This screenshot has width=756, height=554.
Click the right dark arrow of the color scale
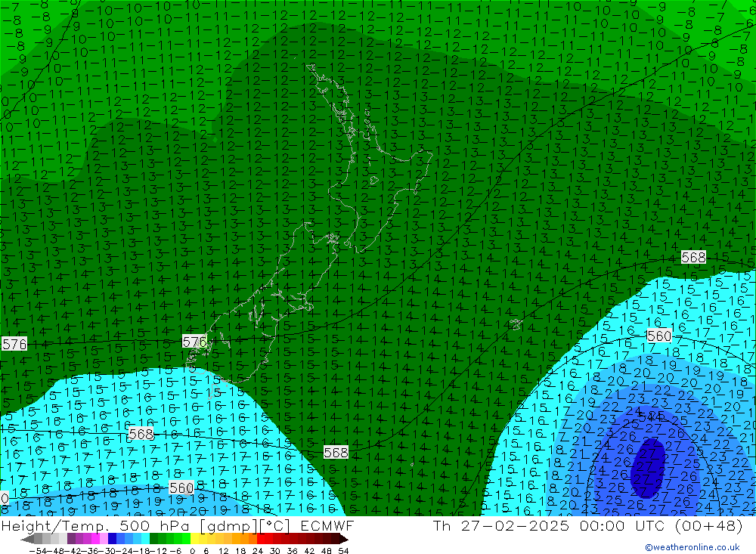pyautogui.click(x=344, y=539)
